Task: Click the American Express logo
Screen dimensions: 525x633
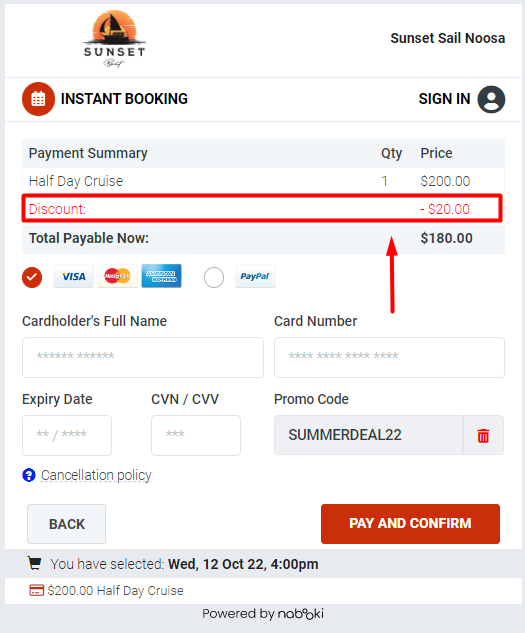Action: (162, 277)
